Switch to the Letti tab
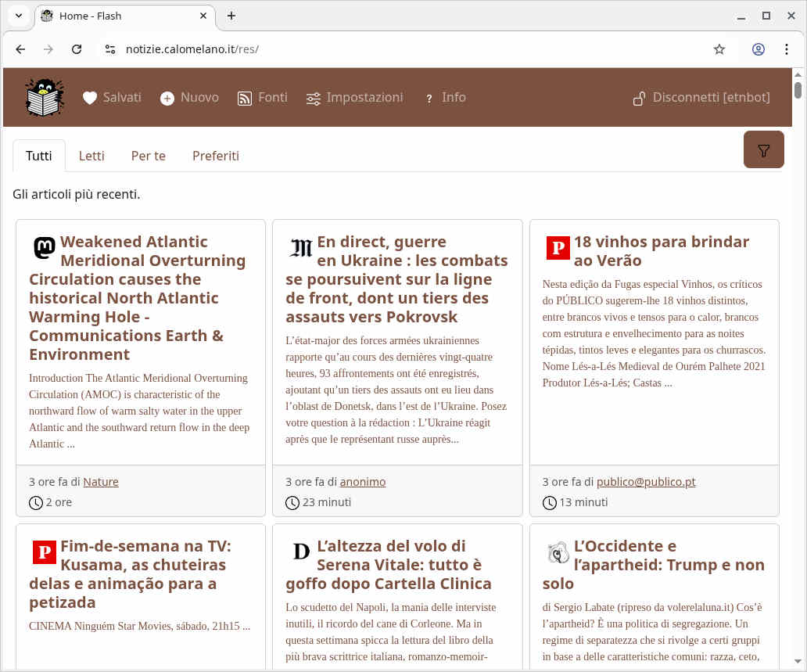The image size is (807, 672). (x=91, y=156)
